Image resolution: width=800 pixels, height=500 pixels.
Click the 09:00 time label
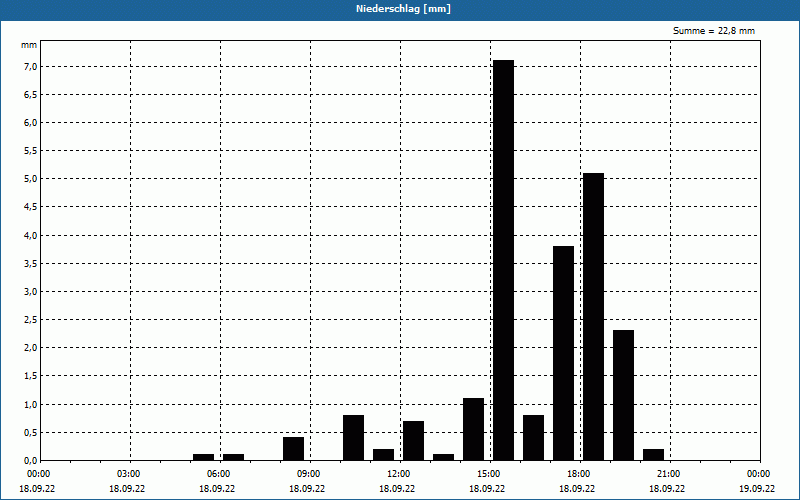tap(309, 474)
